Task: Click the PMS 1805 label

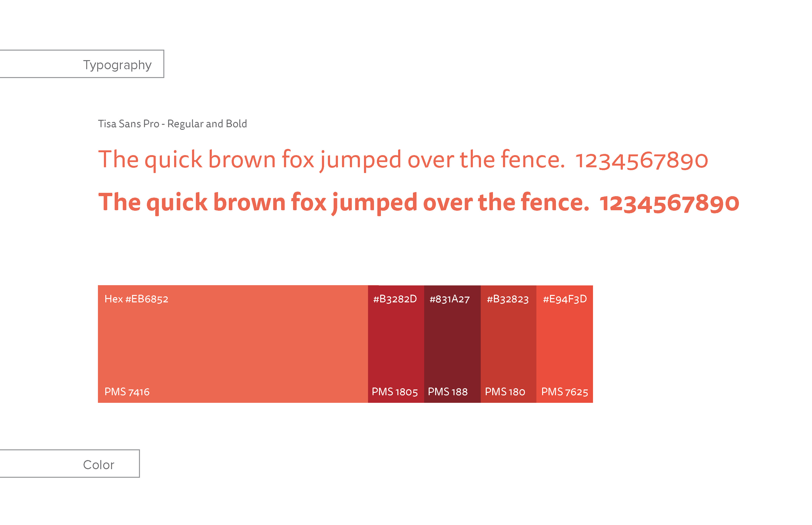Action: pos(395,392)
